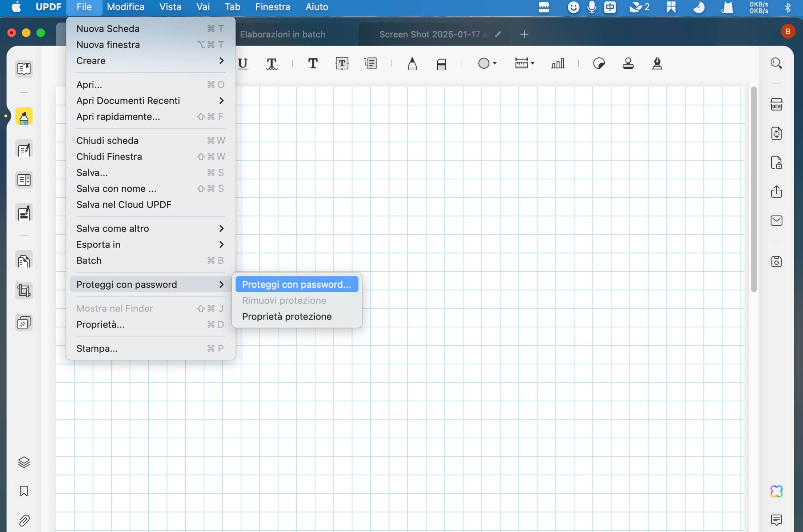Open the comments list icon

(776, 520)
